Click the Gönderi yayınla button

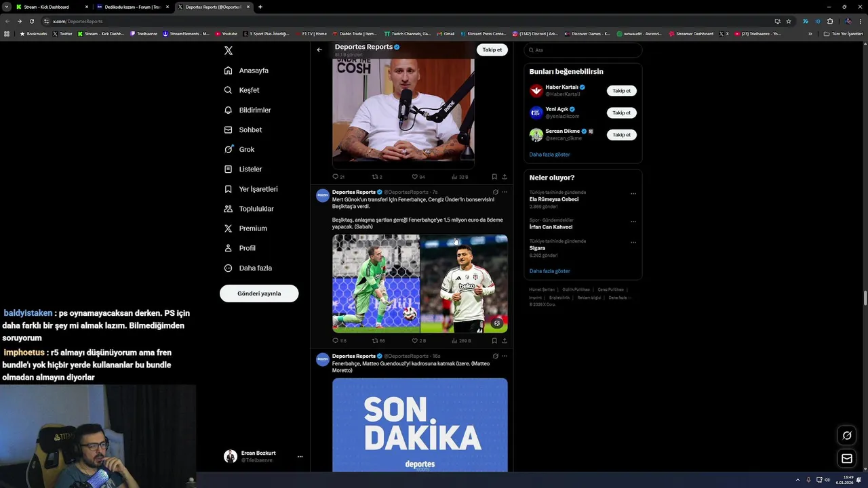point(259,293)
